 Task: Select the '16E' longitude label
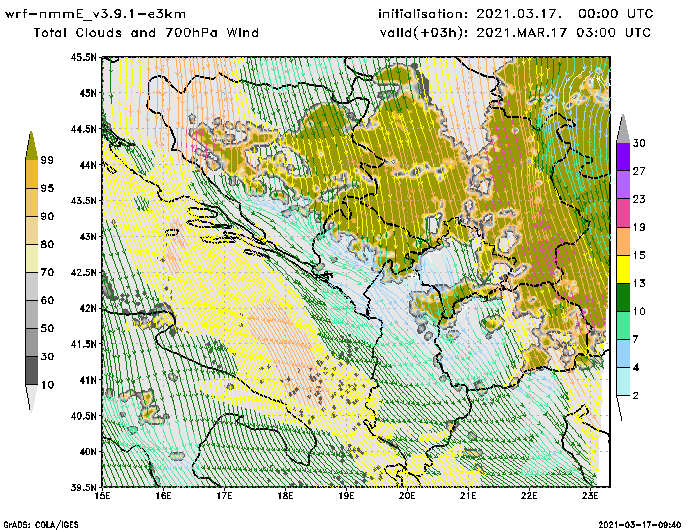[x=163, y=496]
